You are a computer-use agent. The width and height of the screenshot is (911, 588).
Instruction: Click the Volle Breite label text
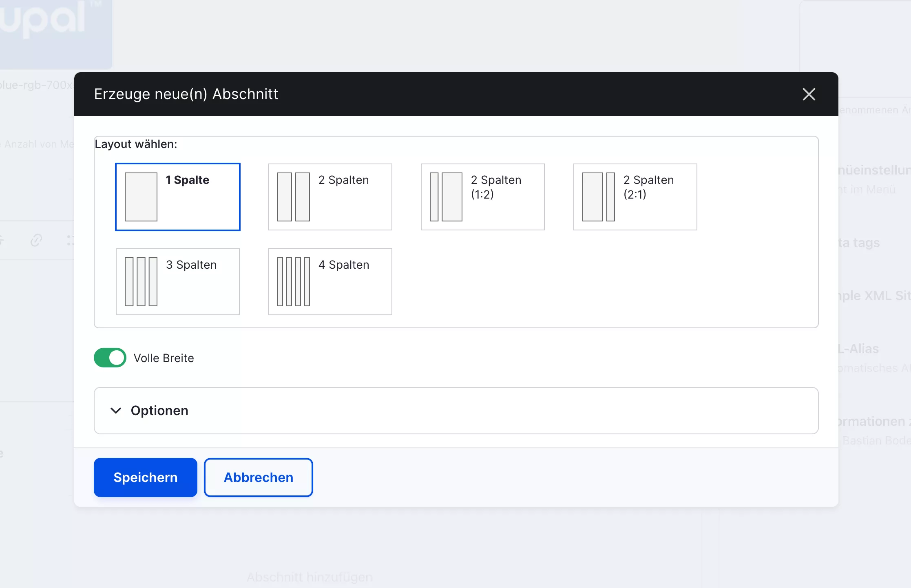(164, 358)
